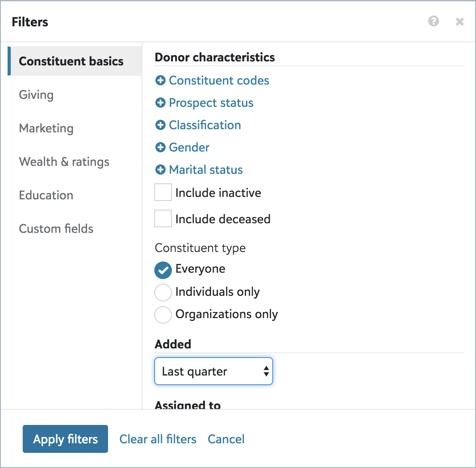Click plus icon beside Constituent codes

pos(160,81)
